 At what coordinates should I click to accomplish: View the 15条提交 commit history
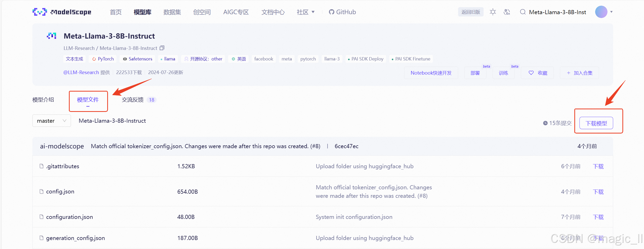(x=557, y=123)
